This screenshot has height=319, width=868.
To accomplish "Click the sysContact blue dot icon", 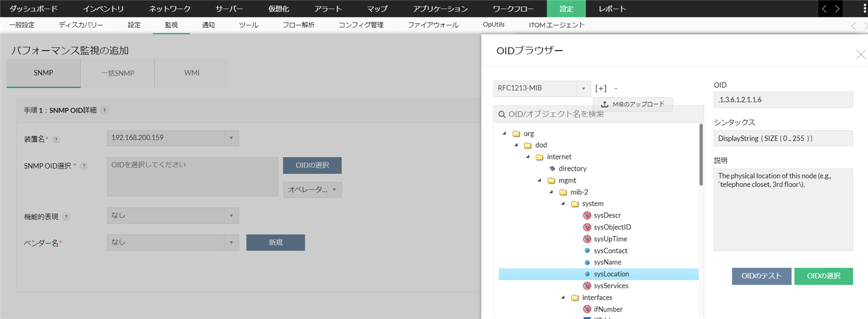I will tap(587, 251).
